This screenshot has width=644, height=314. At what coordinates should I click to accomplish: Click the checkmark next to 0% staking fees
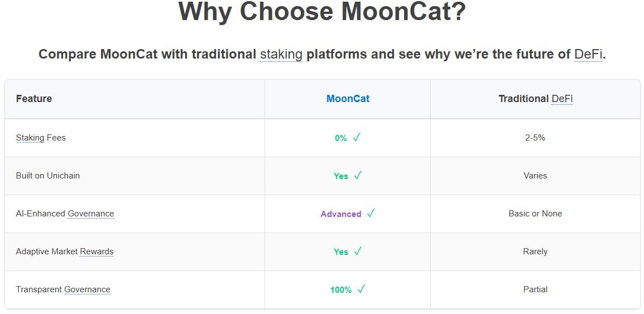(357, 138)
